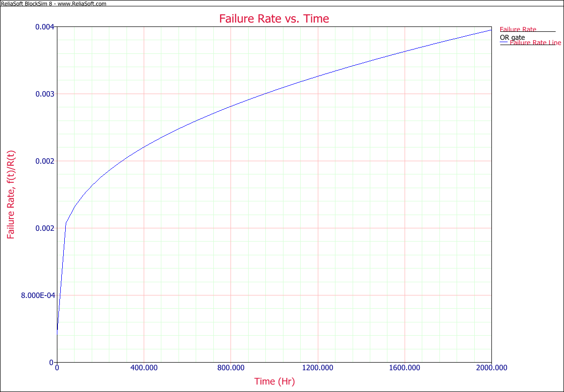Select the 8.000E-04 y-axis tick label

pos(37,295)
